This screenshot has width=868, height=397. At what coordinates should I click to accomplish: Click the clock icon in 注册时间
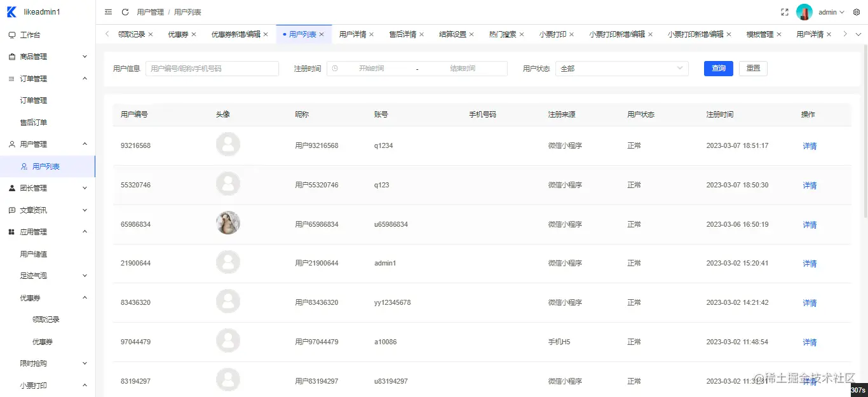[x=335, y=68]
